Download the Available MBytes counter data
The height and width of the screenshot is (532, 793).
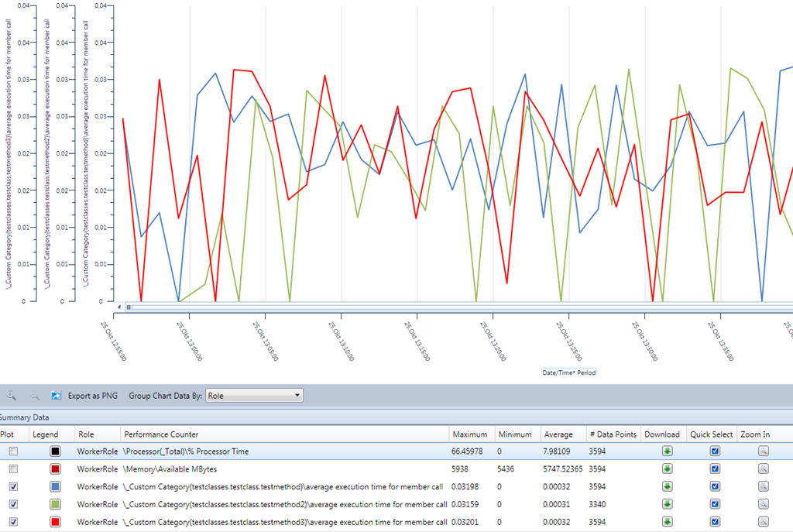667,469
